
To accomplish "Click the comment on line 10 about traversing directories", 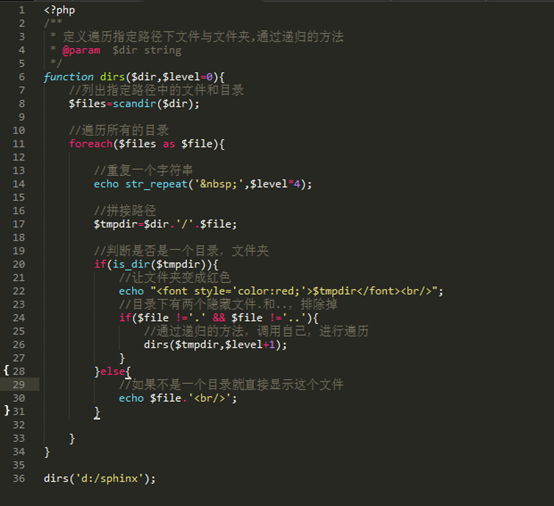I will (119, 130).
